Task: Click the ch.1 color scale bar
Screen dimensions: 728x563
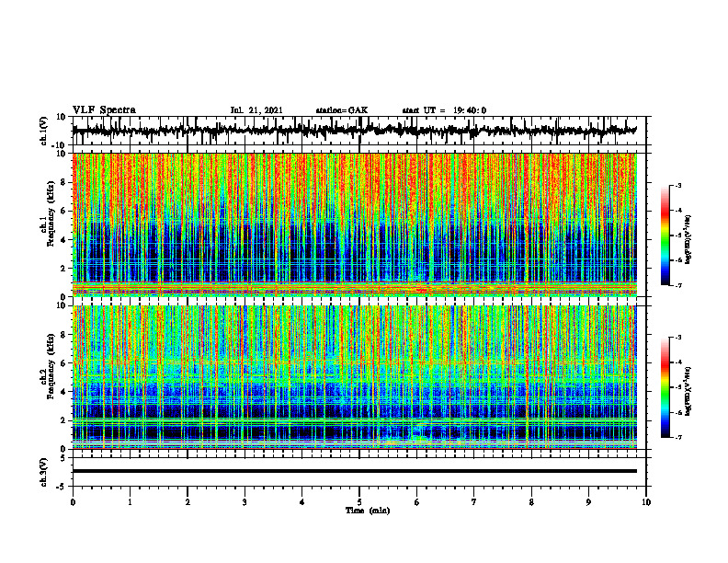Action: (x=665, y=236)
